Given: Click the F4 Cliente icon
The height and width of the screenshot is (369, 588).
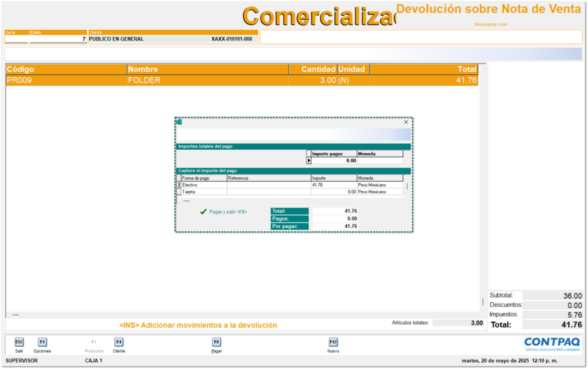Looking at the screenshot, I should 119,342.
